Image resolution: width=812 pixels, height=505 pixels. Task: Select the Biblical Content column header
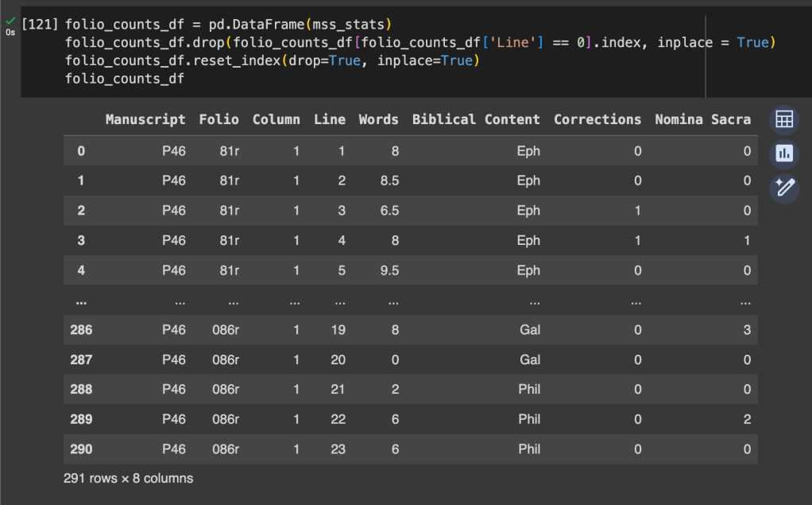tap(476, 119)
